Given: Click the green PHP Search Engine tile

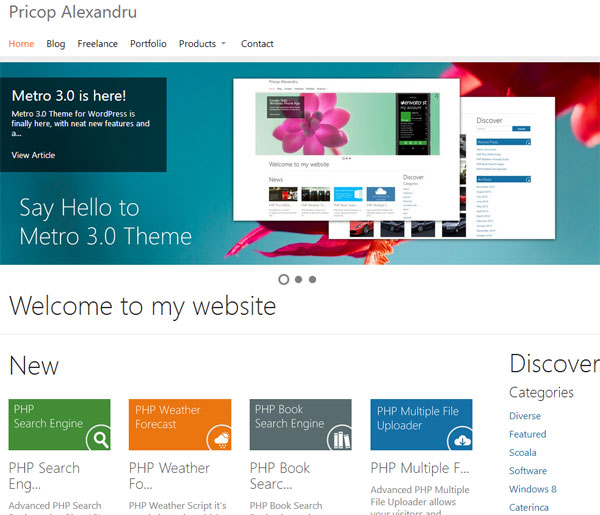Looking at the screenshot, I should (x=59, y=425).
